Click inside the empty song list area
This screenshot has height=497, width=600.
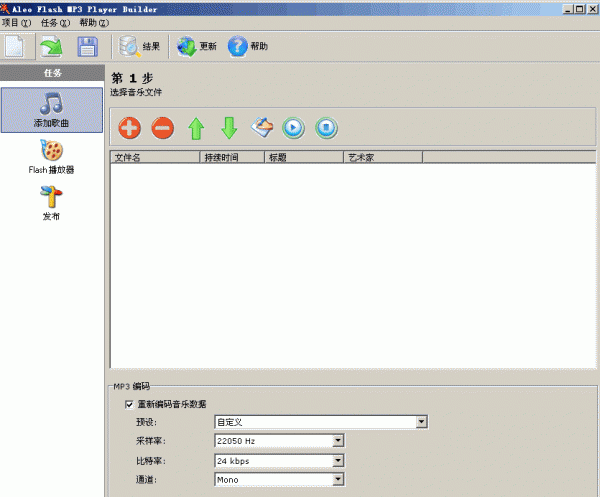[x=353, y=266]
